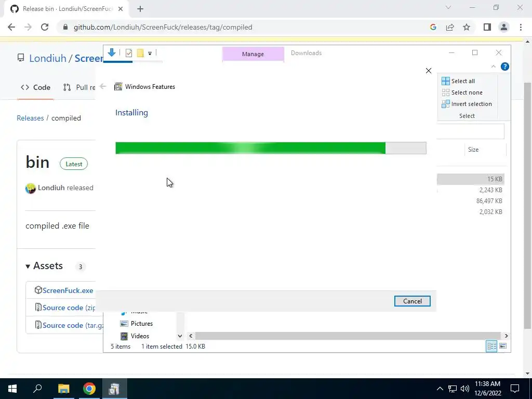Share this page with the share icon
Image resolution: width=532 pixels, height=399 pixels.
pos(450,27)
